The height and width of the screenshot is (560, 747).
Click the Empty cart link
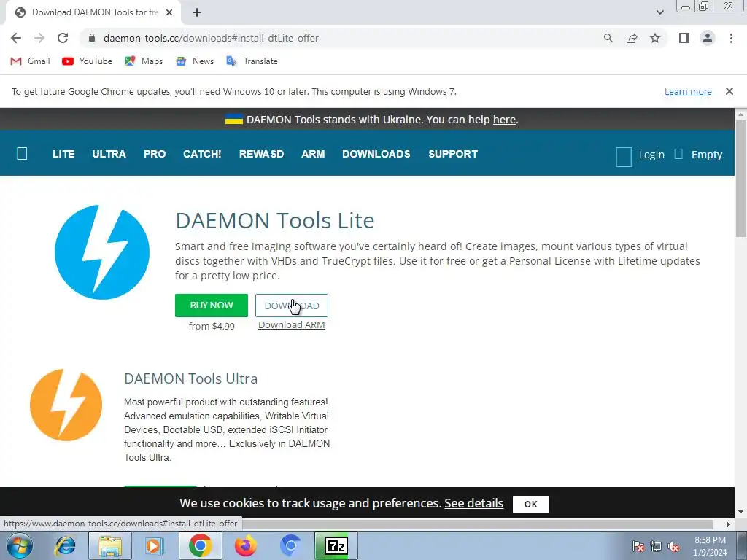point(706,155)
